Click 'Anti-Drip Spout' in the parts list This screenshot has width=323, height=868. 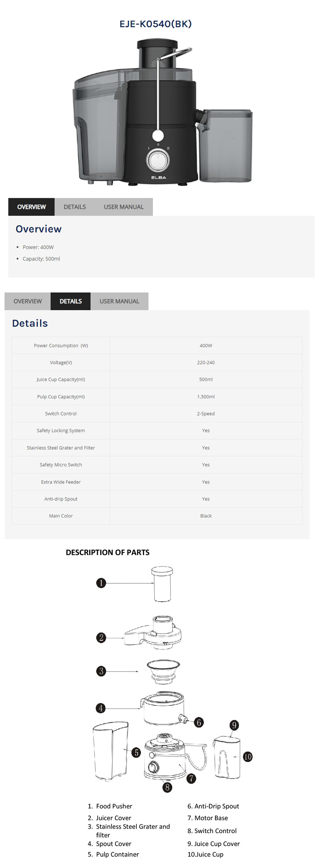coord(217,806)
